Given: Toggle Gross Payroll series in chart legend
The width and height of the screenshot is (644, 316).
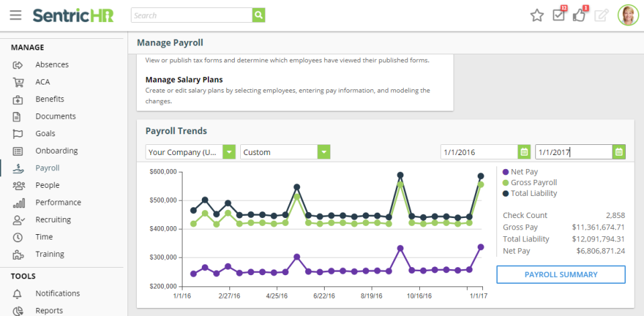Looking at the screenshot, I should [x=529, y=182].
